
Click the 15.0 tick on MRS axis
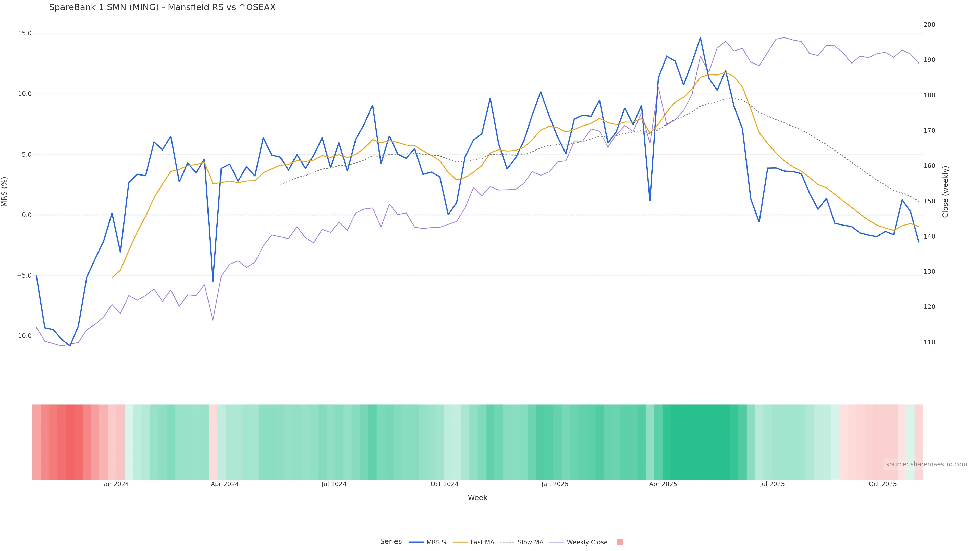click(25, 33)
